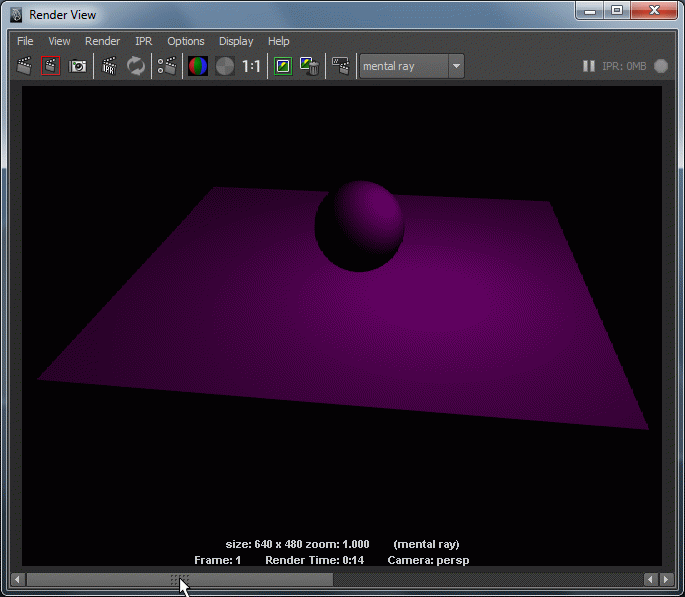Image resolution: width=685 pixels, height=597 pixels.
Task: Click the red stop IPR button
Action: pyautogui.click(x=661, y=67)
